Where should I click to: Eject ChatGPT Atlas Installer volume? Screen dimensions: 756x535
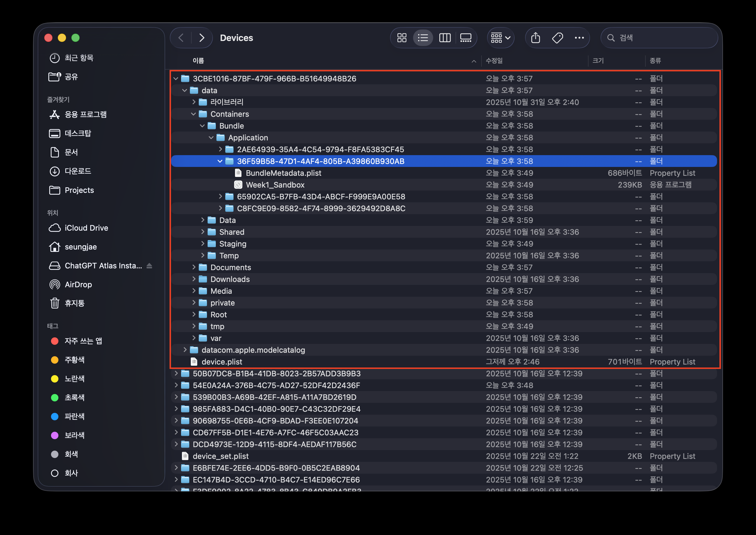(x=149, y=265)
